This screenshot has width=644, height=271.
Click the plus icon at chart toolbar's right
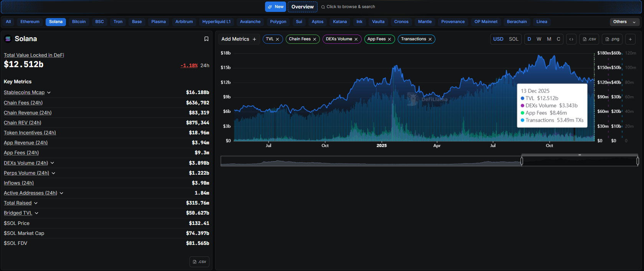(630, 39)
